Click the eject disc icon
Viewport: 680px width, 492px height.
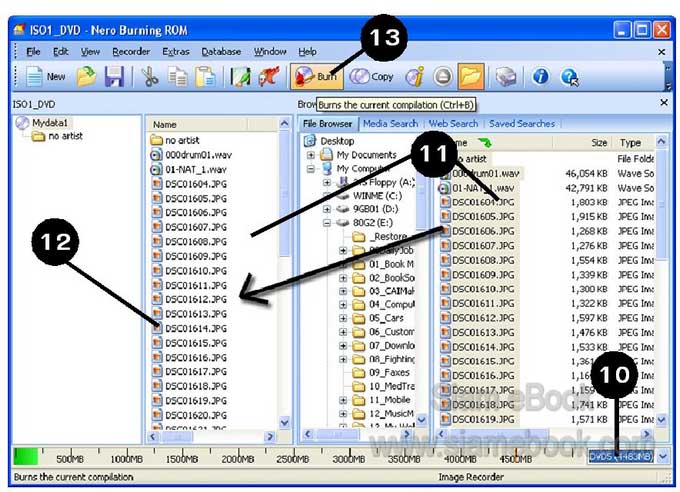tap(442, 77)
